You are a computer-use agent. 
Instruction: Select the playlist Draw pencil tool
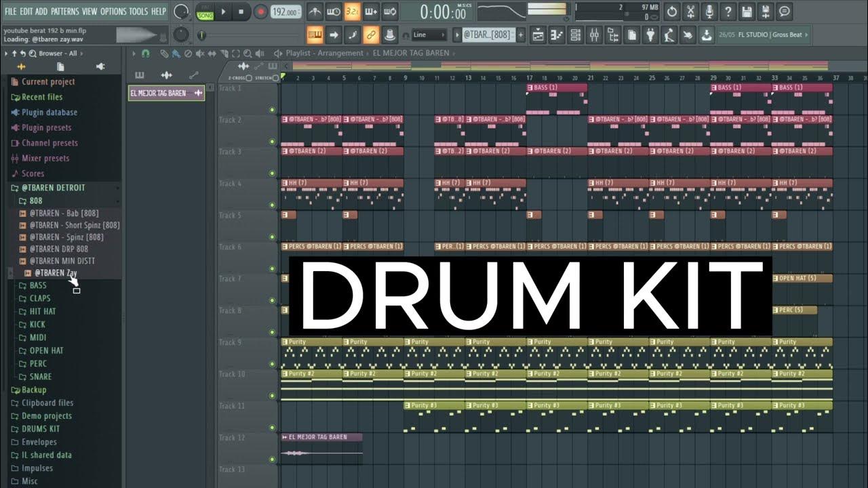[163, 54]
